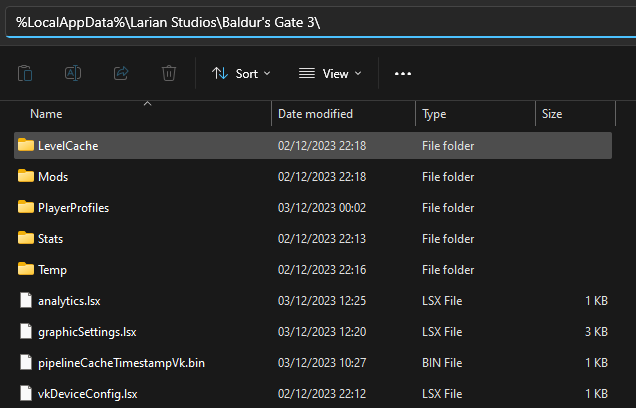Select the LevelCache folder icon
The width and height of the screenshot is (636, 408).
click(26, 145)
